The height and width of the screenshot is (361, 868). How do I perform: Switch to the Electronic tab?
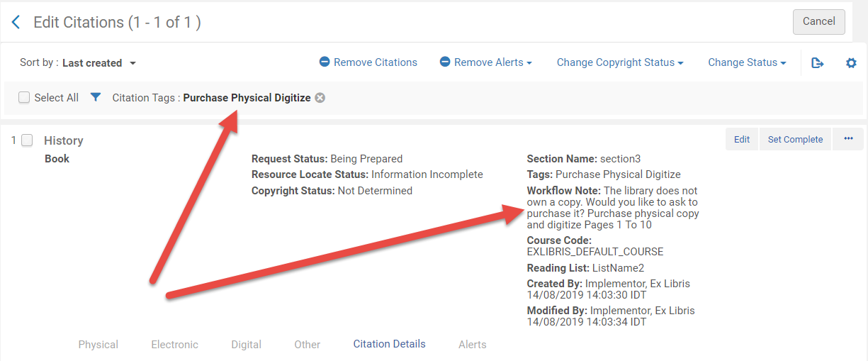click(x=174, y=345)
